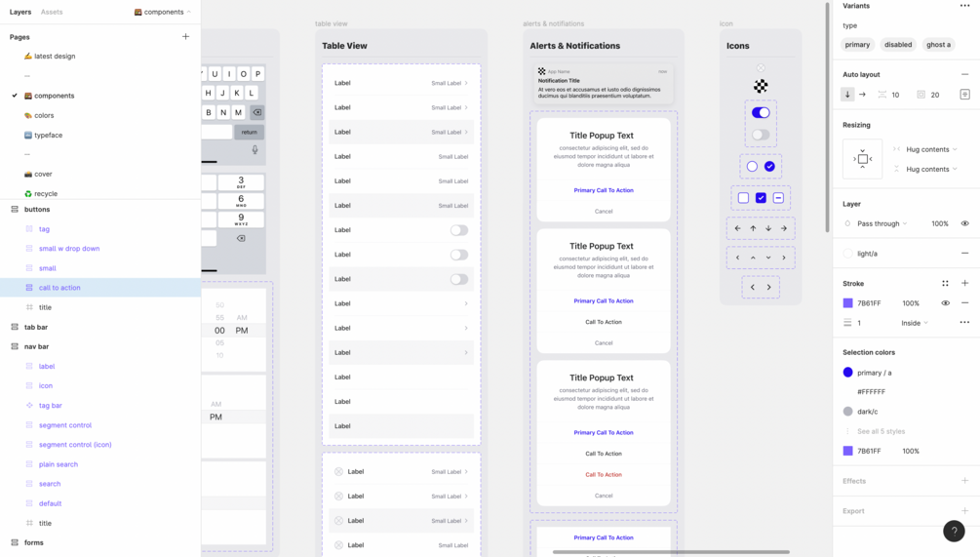Expand the forms frame layer
Viewport: 980px width, 557px height.
tap(15, 542)
